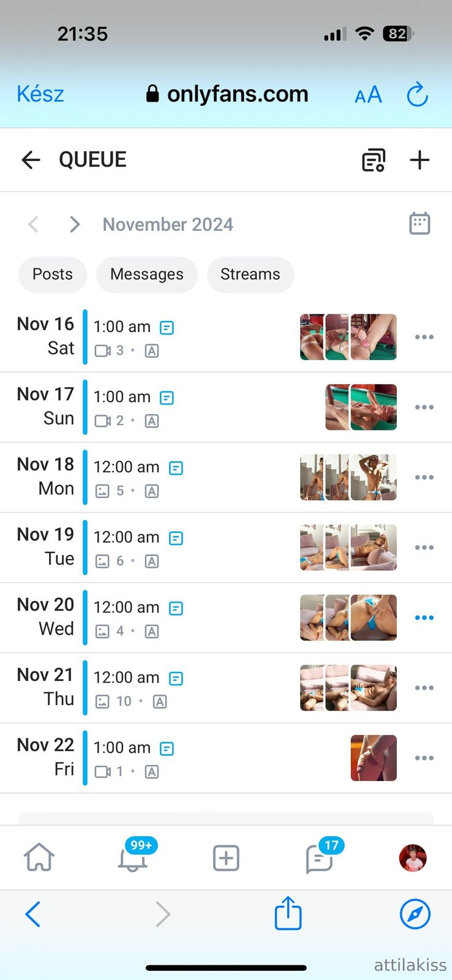The width and height of the screenshot is (452, 980).
Task: Toggle the Messages filter chip
Action: pyautogui.click(x=147, y=274)
